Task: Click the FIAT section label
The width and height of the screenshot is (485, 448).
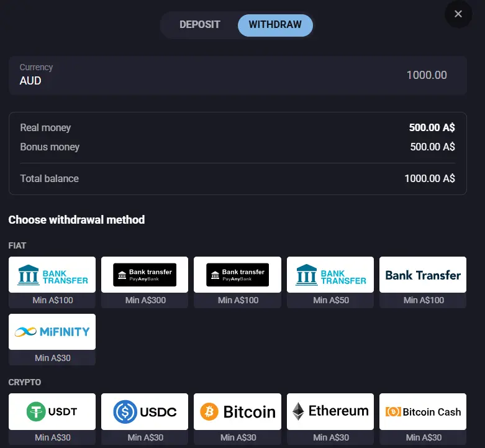Action: click(x=17, y=245)
